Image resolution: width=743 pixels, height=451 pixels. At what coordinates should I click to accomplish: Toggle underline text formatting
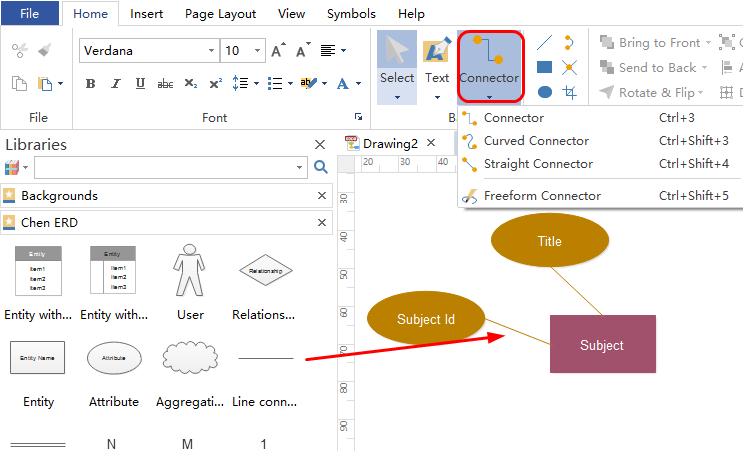pyautogui.click(x=140, y=84)
